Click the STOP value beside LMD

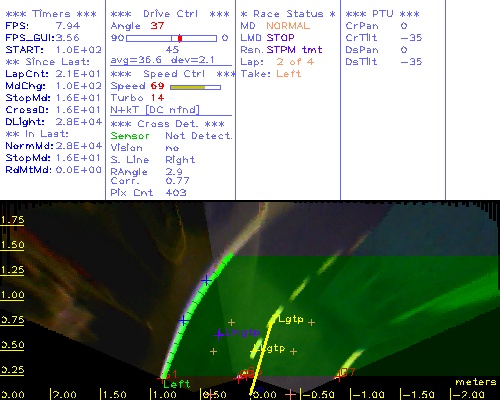coord(280,38)
